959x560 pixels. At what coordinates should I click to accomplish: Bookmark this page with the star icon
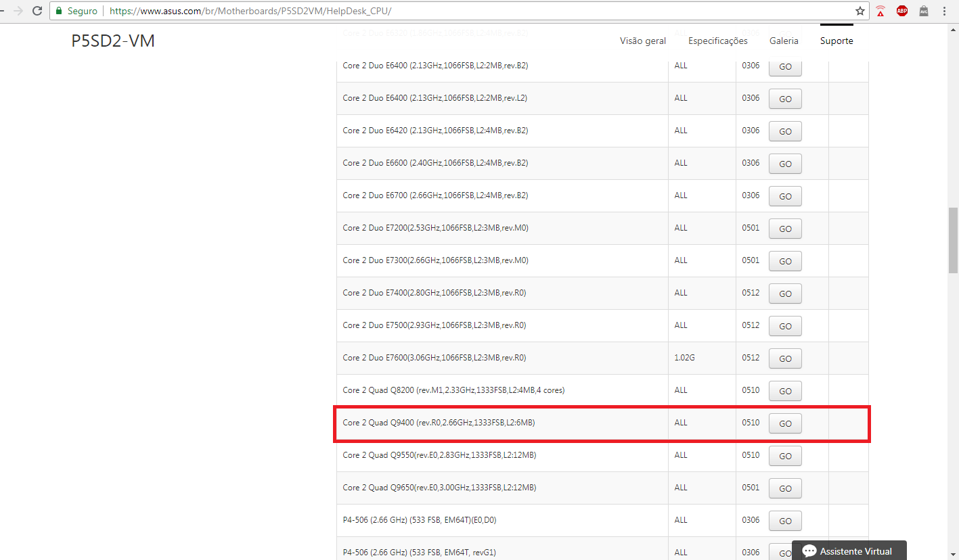click(x=860, y=11)
